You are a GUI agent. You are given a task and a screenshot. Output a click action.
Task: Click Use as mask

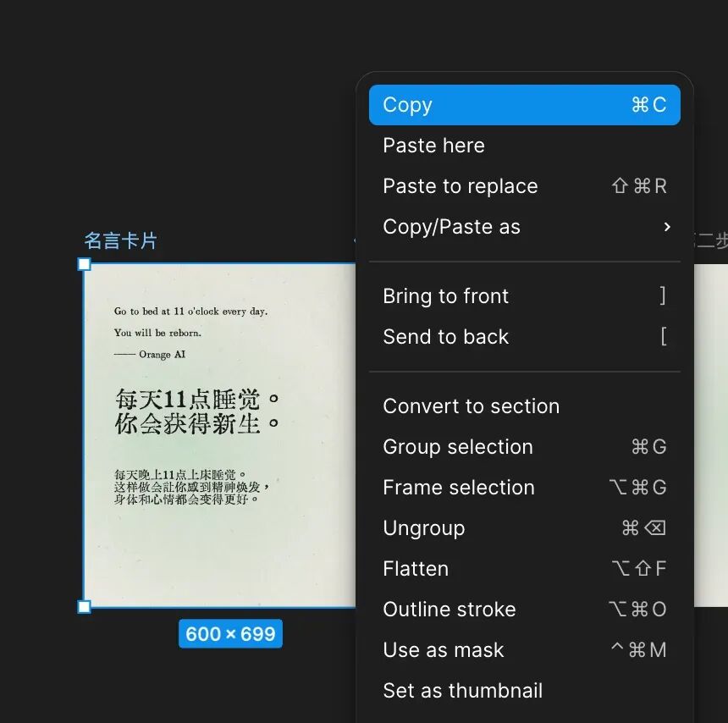coord(524,650)
